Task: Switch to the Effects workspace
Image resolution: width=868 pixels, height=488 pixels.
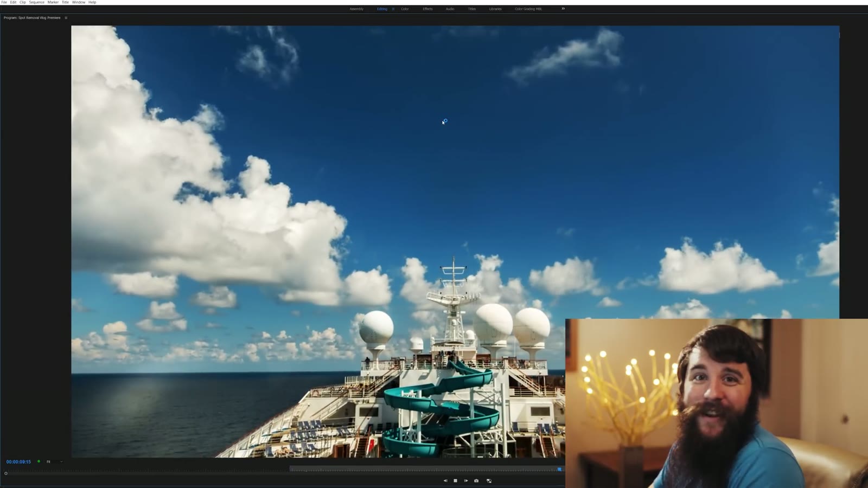Action: coord(427,9)
